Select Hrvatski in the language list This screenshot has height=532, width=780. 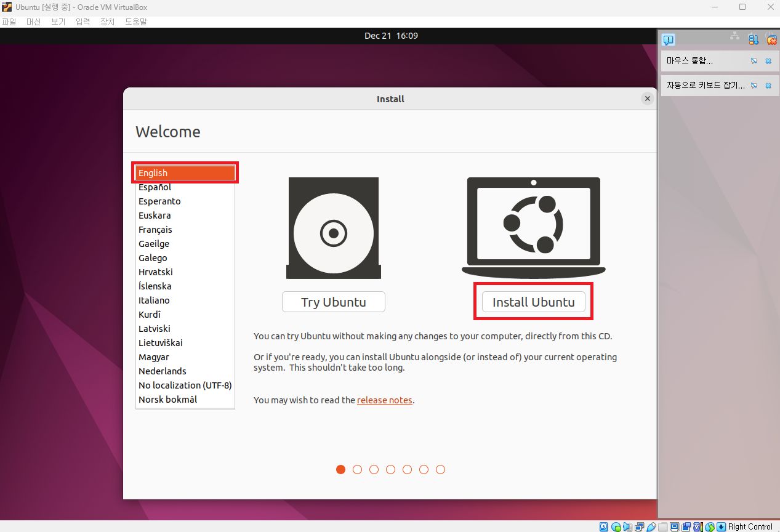point(185,272)
